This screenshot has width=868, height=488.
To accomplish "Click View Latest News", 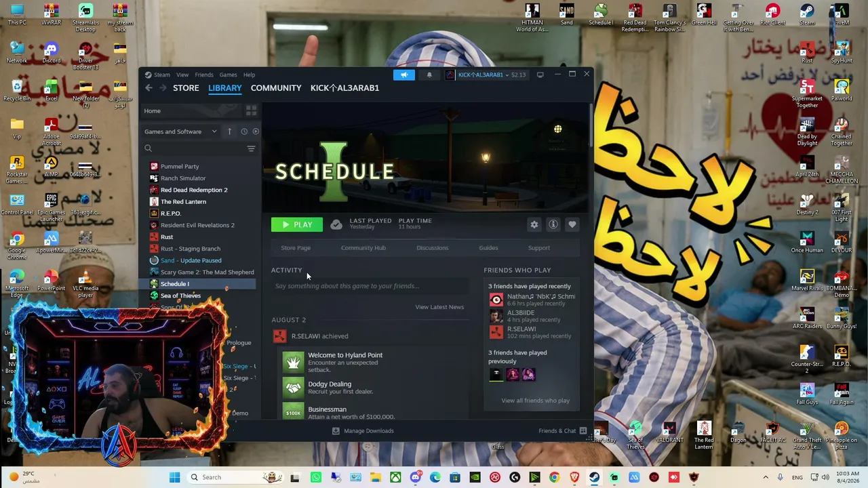I will point(439,307).
